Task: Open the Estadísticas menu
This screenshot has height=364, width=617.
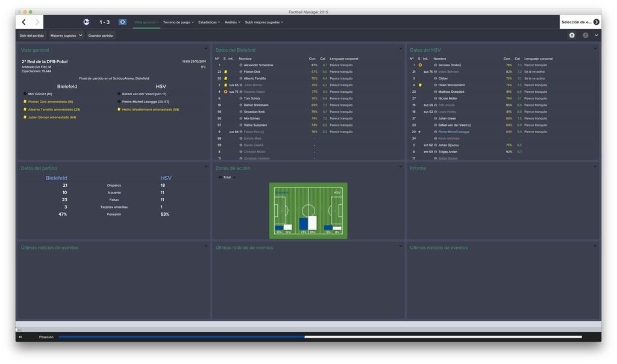Action: pos(209,22)
